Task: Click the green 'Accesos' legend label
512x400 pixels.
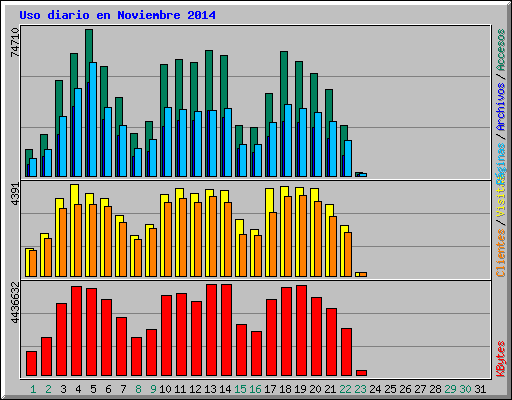Action: 501,50
